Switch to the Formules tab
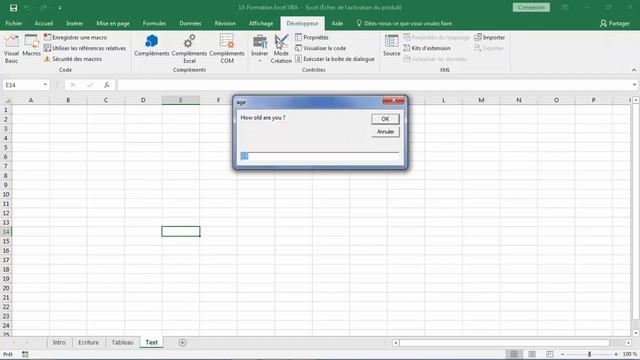 [154, 24]
